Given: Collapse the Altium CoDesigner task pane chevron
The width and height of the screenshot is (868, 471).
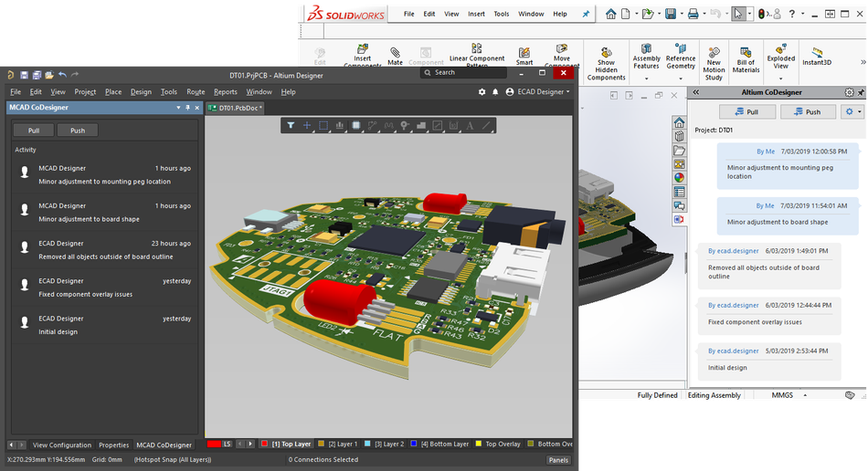Looking at the screenshot, I should click(x=696, y=92).
